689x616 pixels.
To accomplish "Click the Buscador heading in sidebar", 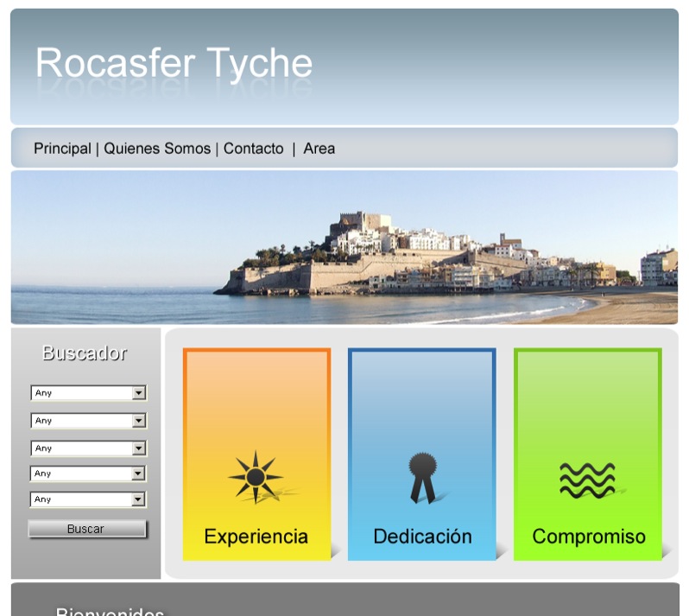I will click(x=85, y=352).
